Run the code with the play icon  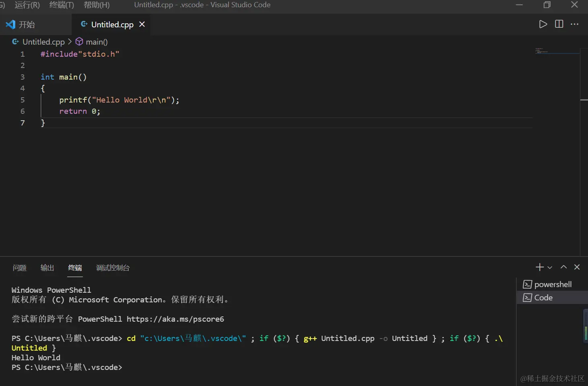click(543, 24)
